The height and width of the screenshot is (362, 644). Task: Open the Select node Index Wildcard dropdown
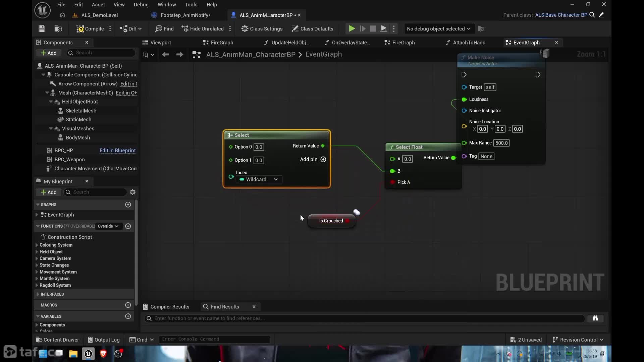[x=259, y=180]
